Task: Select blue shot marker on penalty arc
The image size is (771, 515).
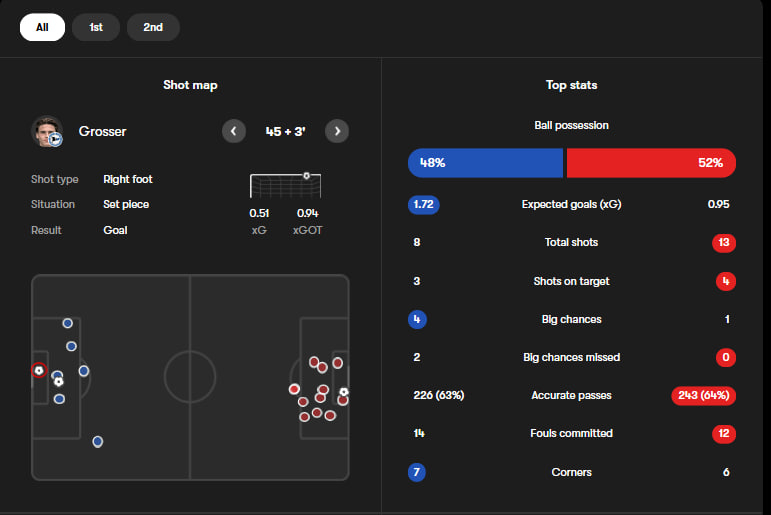Action: (x=84, y=371)
